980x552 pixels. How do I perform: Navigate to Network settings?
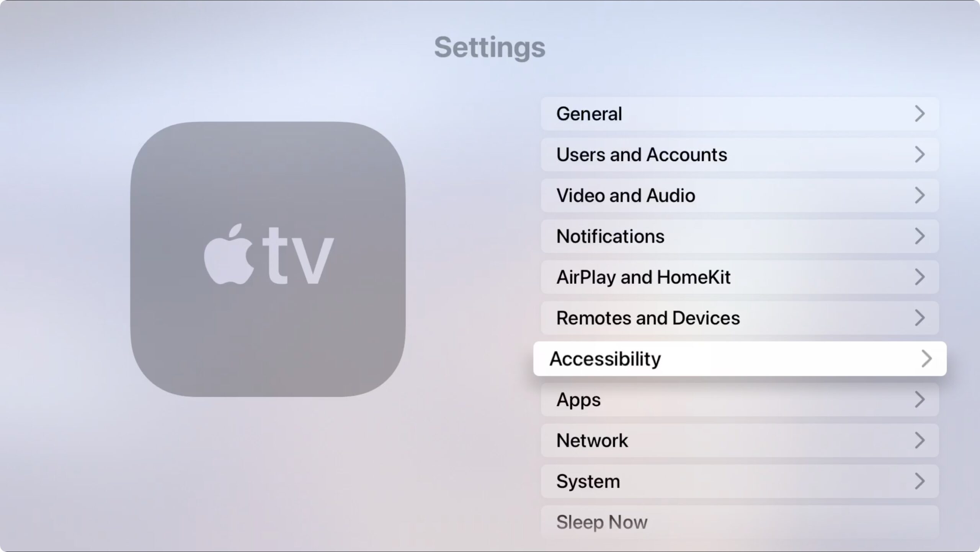tap(740, 440)
